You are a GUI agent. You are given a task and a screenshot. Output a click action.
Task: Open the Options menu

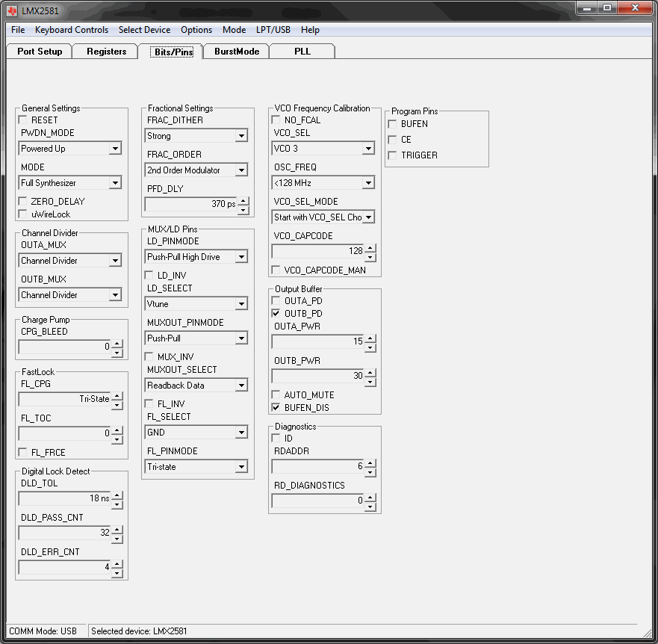pyautogui.click(x=196, y=30)
